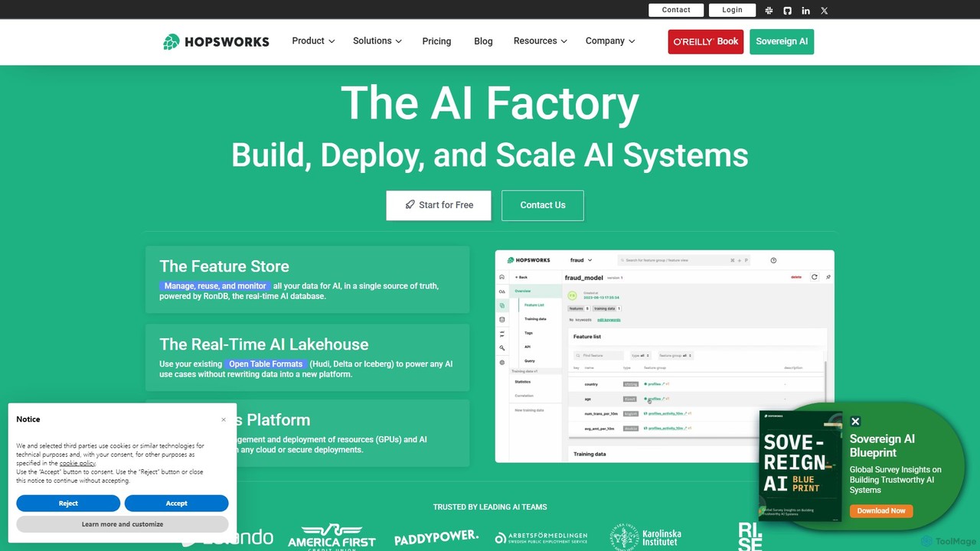This screenshot has height=551, width=980.
Task: Dismiss the Sovereign AI Blueprint popup
Action: coord(855,422)
